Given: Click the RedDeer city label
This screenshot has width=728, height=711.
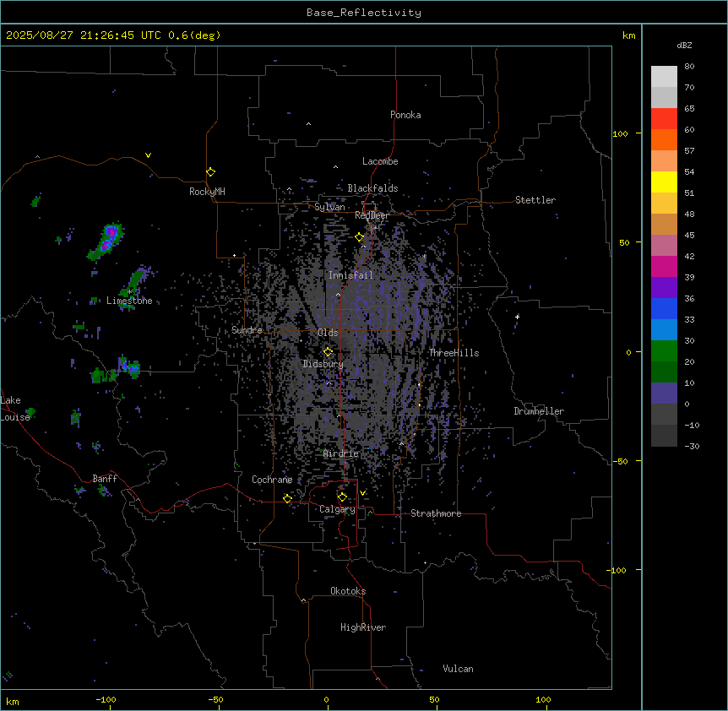Looking at the screenshot, I should tap(372, 215).
